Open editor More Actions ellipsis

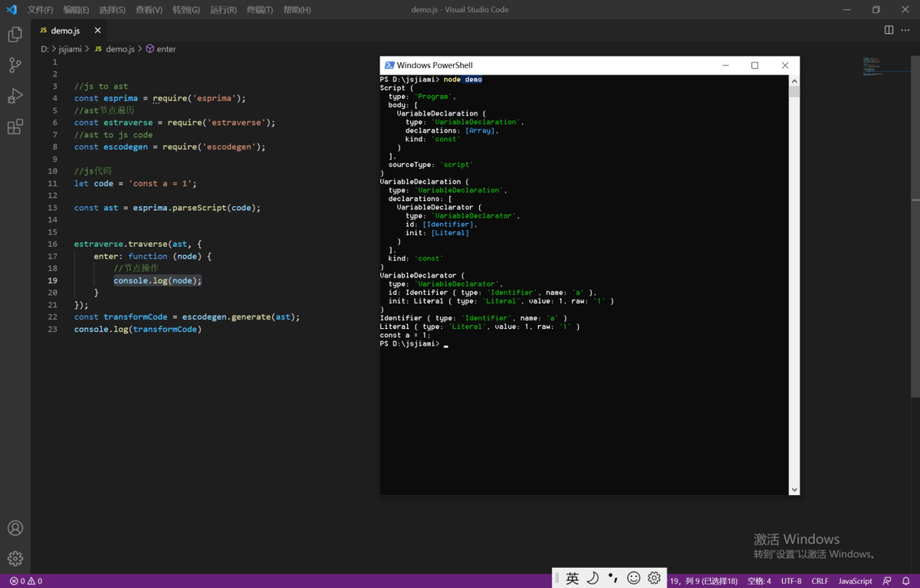point(905,30)
